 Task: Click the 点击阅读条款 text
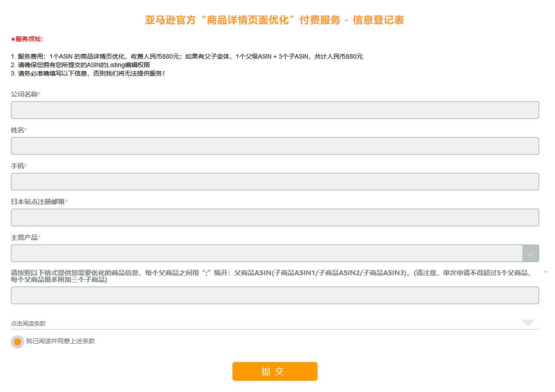[28, 324]
